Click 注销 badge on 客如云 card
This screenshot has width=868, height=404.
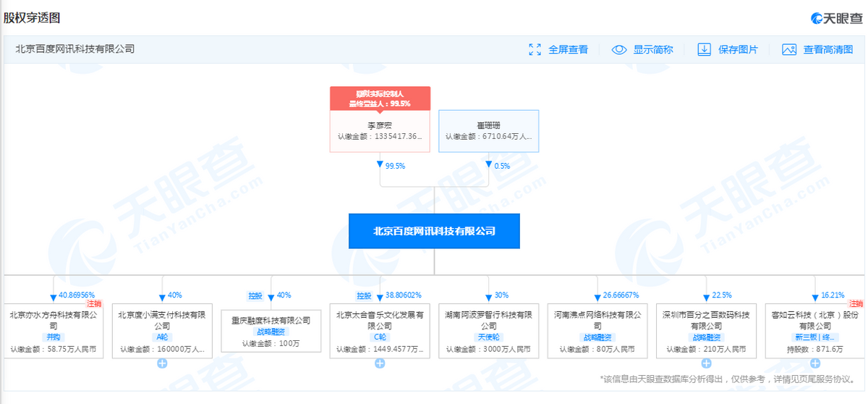(856, 304)
